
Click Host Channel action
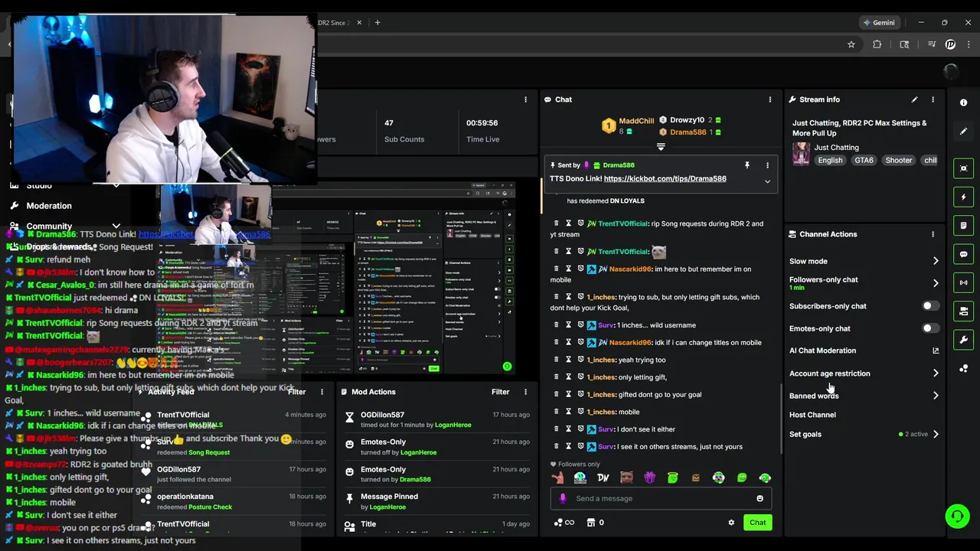[x=812, y=415]
